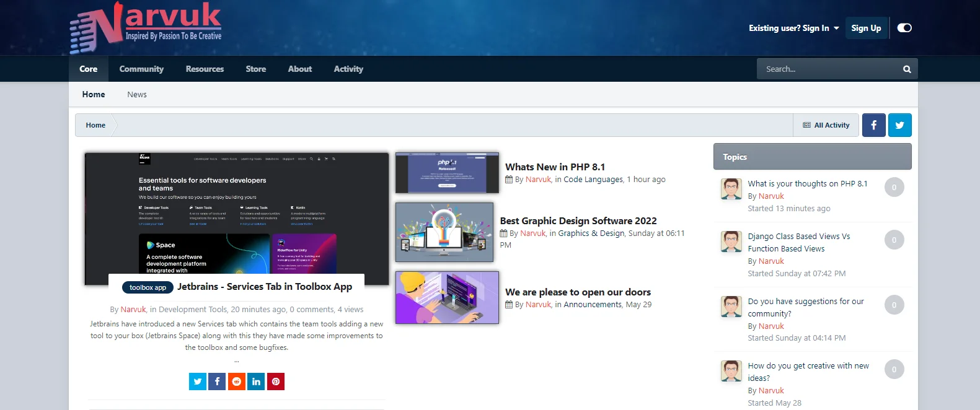Click the Facebook button beside All Activity
Image resolution: width=980 pixels, height=410 pixels.
pos(873,125)
